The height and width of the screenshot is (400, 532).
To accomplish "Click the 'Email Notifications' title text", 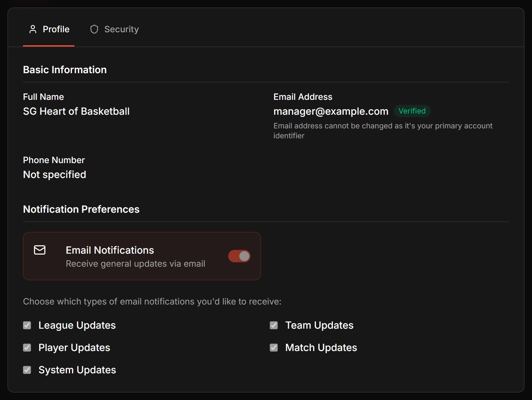I will click(110, 250).
